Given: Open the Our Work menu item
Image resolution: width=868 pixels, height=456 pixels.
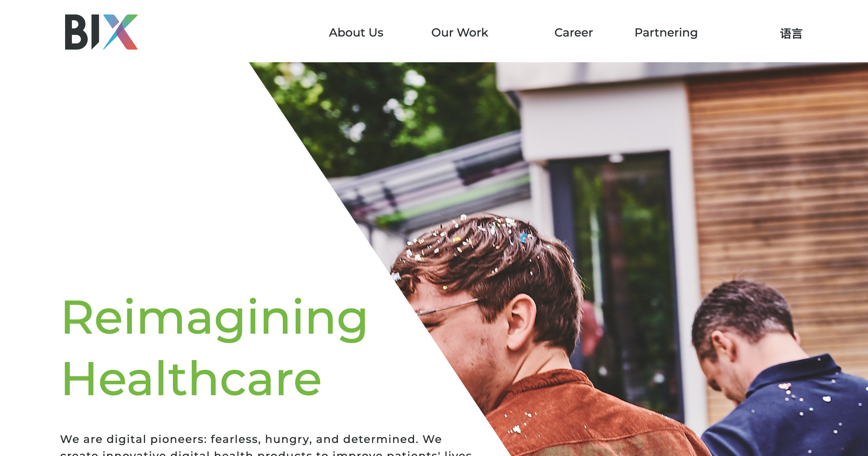Looking at the screenshot, I should [460, 33].
